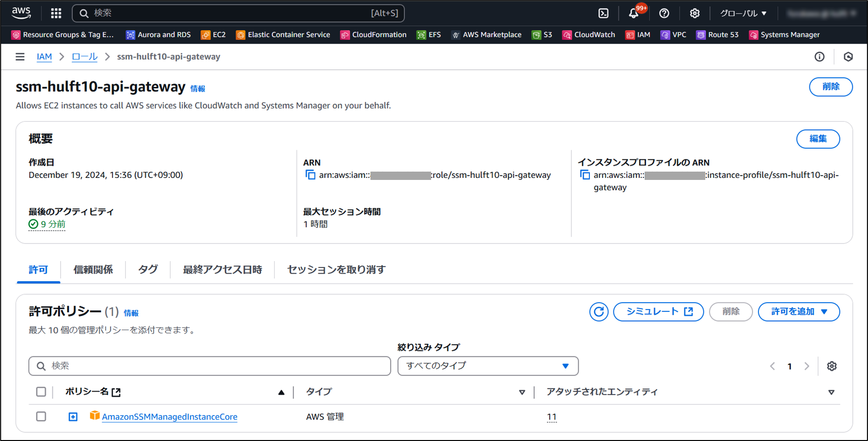This screenshot has width=868, height=441.
Task: Open the すべてのタイプ filter dropdown
Action: pos(488,366)
